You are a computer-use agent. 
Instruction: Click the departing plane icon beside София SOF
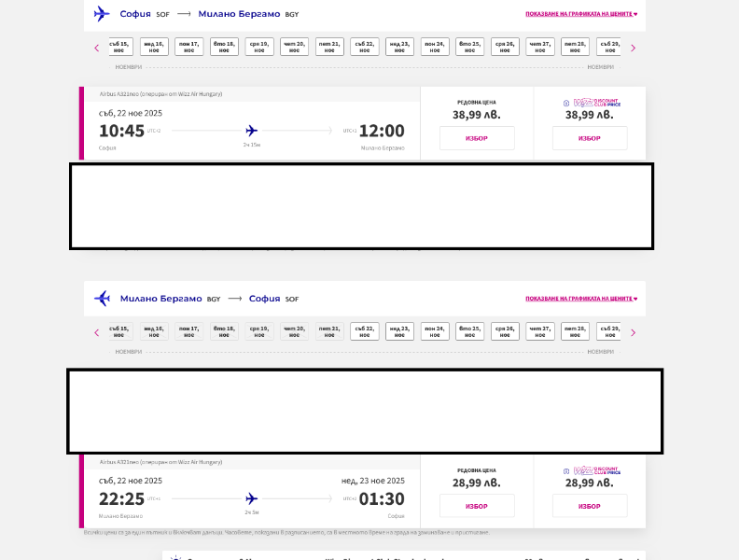(102, 14)
